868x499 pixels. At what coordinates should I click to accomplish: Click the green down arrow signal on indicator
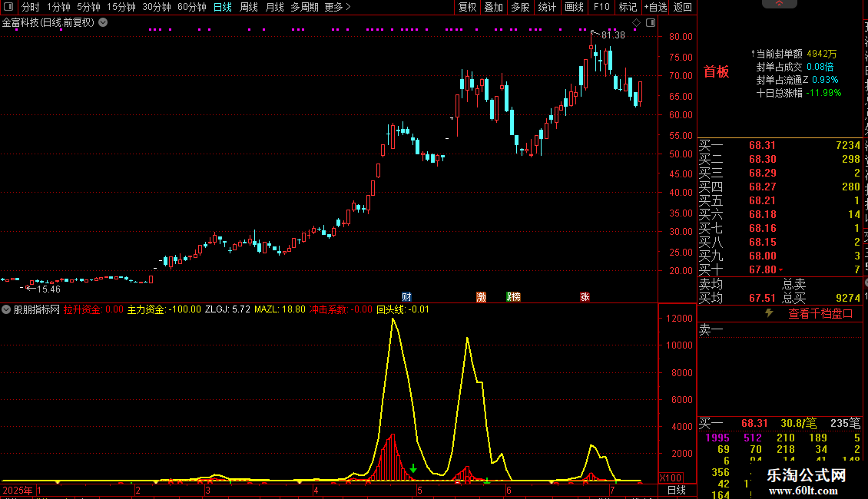point(413,468)
